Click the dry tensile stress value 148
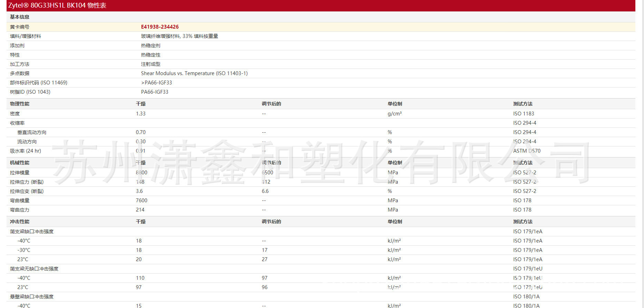 [140, 182]
